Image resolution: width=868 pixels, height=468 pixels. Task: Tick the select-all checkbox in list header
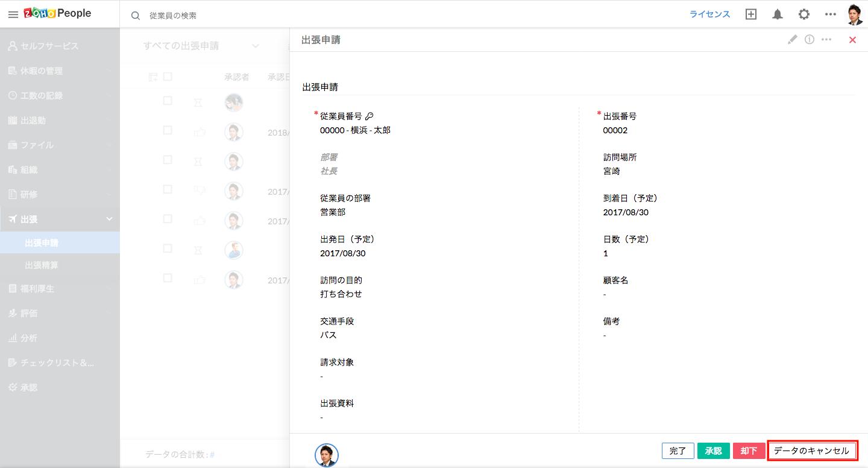pos(168,77)
